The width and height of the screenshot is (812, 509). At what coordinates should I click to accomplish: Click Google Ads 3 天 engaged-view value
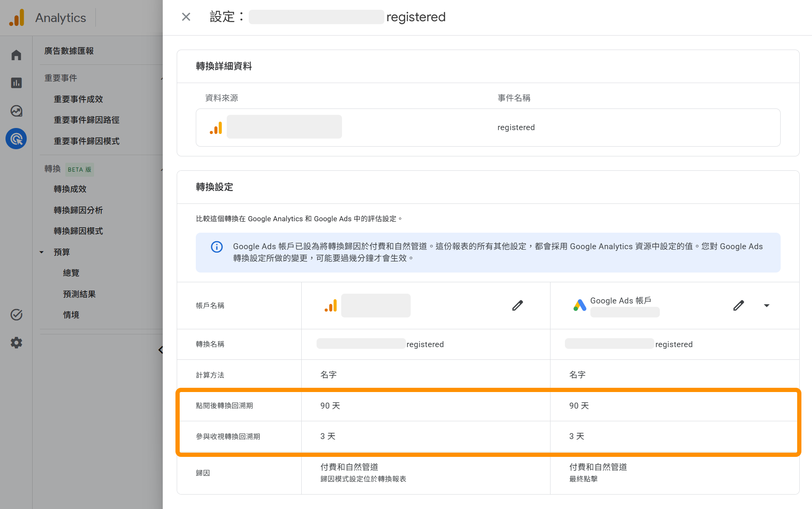pyautogui.click(x=576, y=437)
